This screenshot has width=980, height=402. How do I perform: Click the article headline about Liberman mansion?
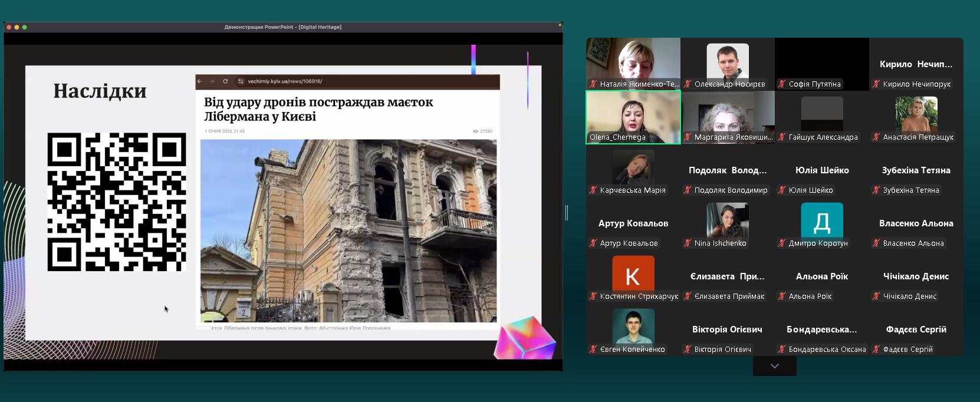point(318,109)
